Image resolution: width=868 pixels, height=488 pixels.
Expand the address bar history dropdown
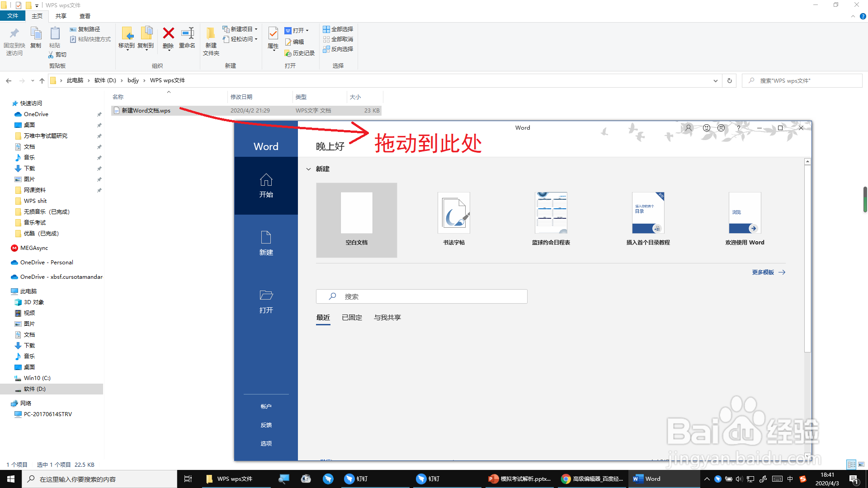715,80
